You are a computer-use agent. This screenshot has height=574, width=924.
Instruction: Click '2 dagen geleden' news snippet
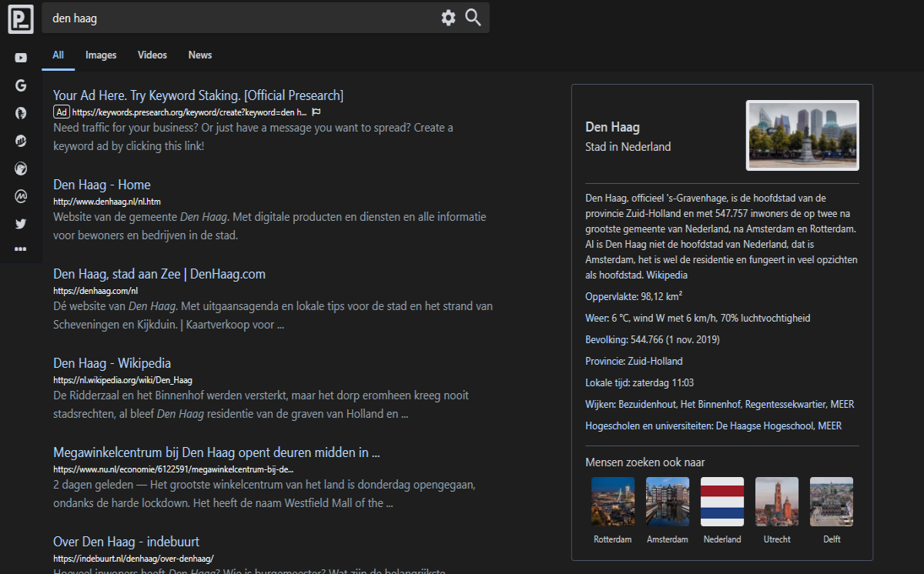[x=264, y=494]
